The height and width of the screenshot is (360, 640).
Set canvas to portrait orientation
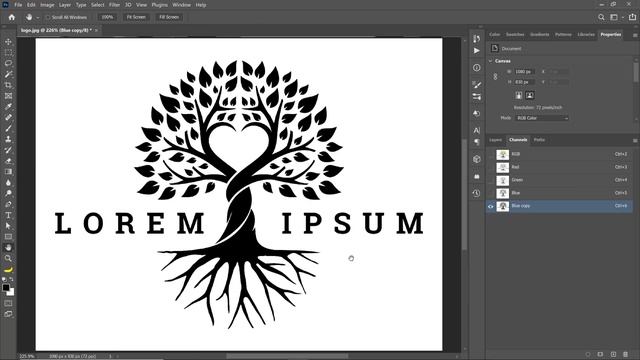519,95
